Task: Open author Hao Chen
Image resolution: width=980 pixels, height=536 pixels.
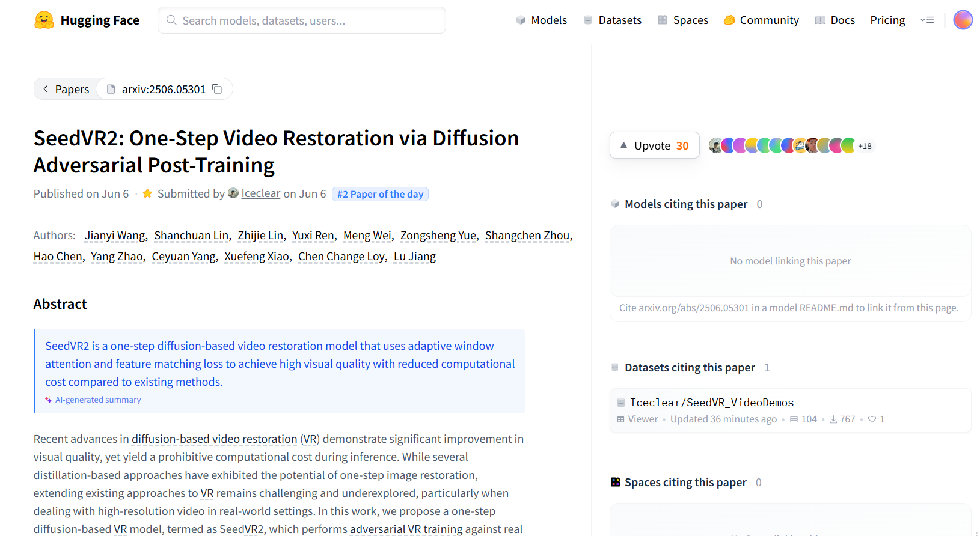Action: click(x=58, y=257)
